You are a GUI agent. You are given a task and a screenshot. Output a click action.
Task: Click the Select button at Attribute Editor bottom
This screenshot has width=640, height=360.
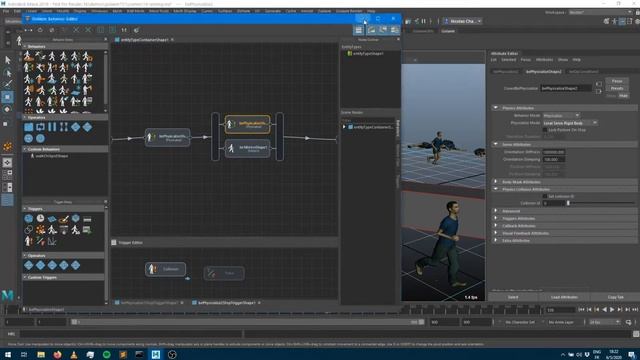513,297
